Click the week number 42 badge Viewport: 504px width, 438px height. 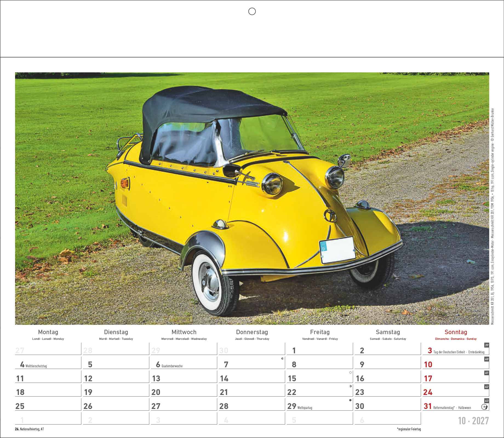pyautogui.click(x=486, y=387)
